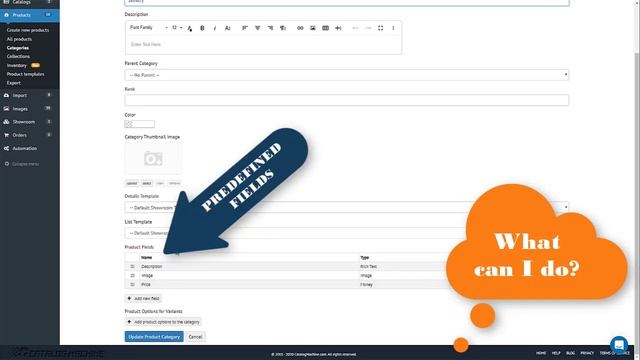
Task: Open the more options vertical dots in the editor
Action: coord(393,28)
